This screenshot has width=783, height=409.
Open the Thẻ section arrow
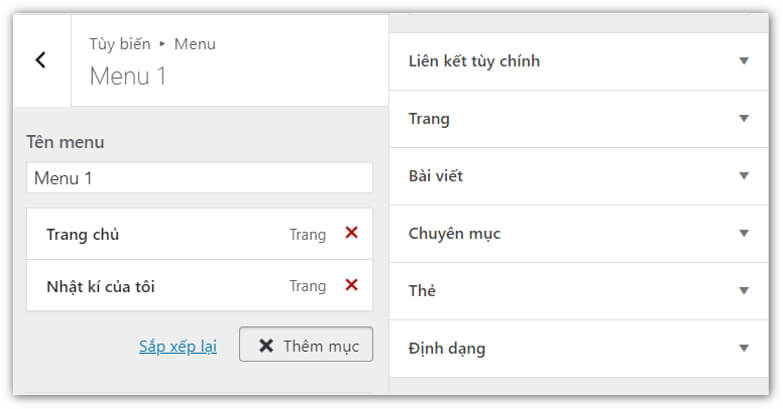[x=743, y=290]
